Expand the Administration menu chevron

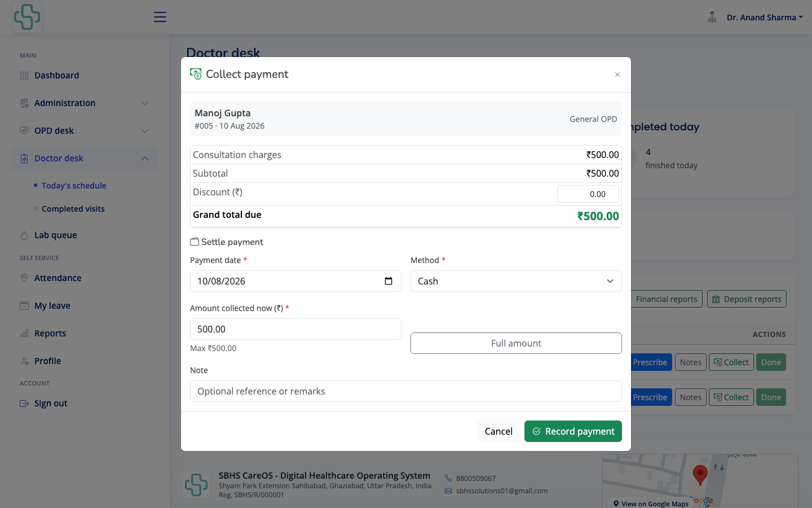pos(145,103)
